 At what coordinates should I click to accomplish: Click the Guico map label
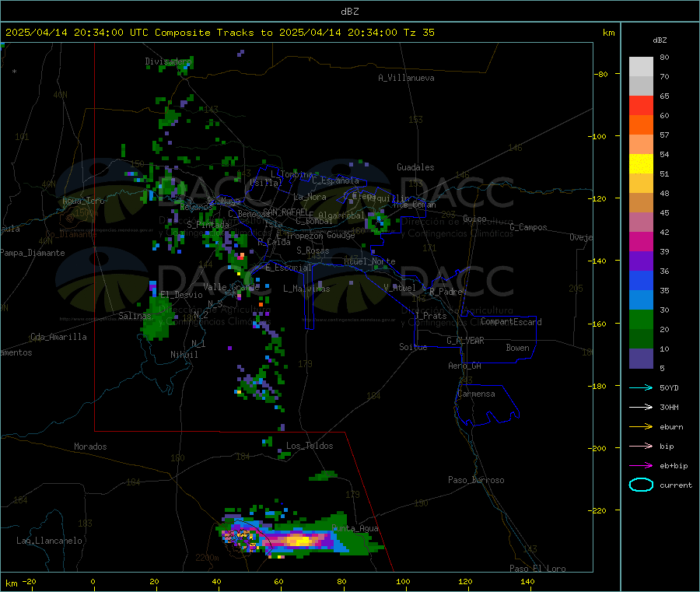[474, 219]
